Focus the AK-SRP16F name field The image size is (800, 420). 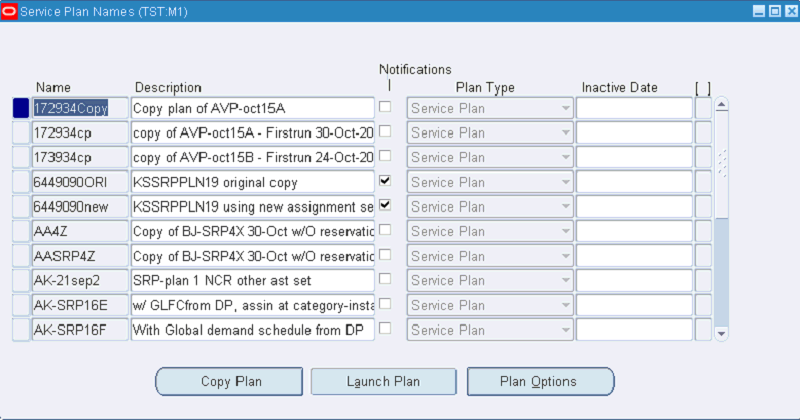[x=80, y=330]
